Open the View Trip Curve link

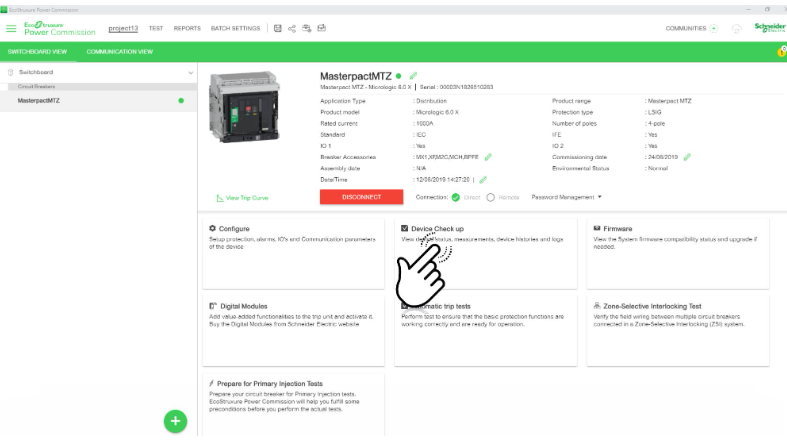click(x=242, y=198)
